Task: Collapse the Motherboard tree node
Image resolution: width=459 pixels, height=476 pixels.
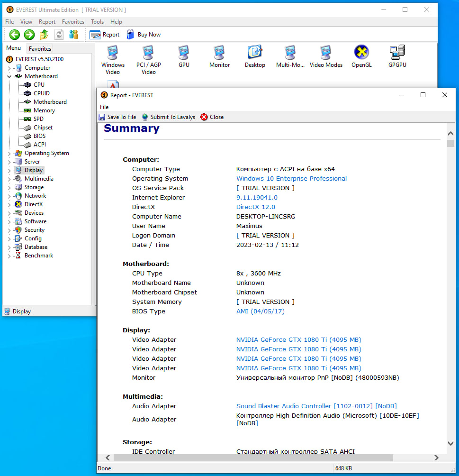Action: [x=9, y=76]
